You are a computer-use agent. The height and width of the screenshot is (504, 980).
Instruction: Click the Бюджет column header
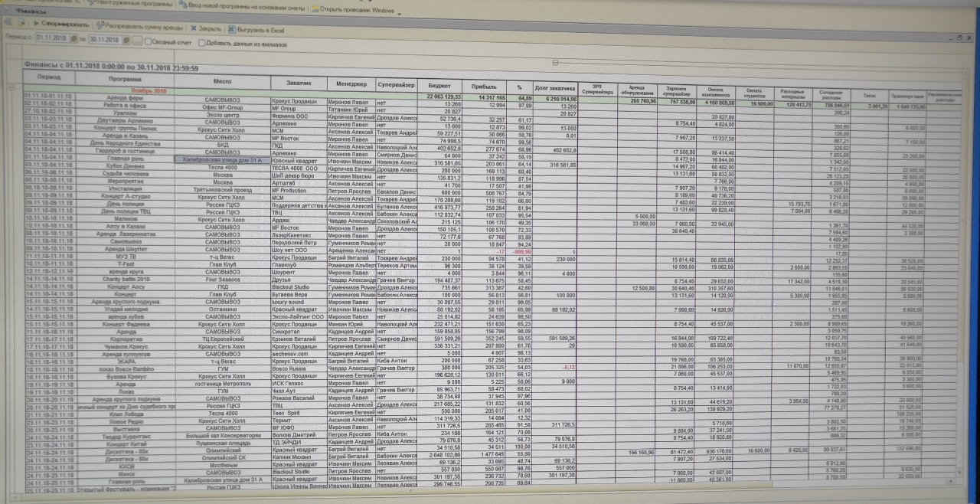tap(439, 86)
